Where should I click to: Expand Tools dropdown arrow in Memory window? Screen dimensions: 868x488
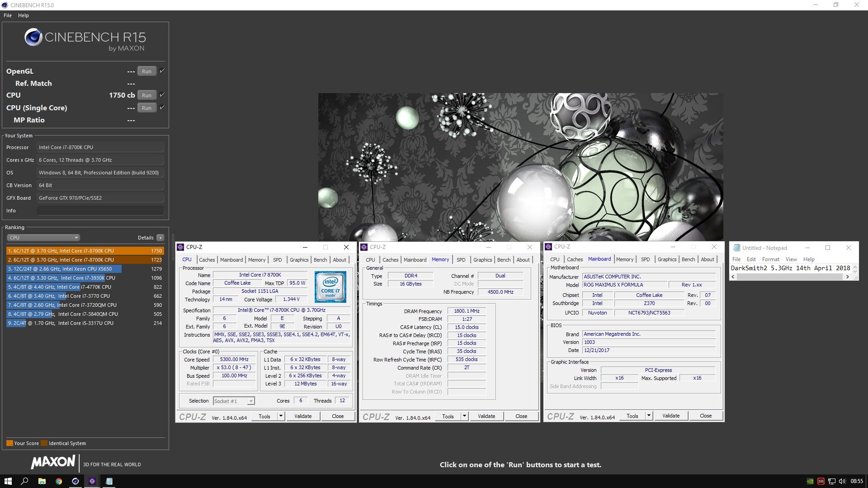click(464, 416)
